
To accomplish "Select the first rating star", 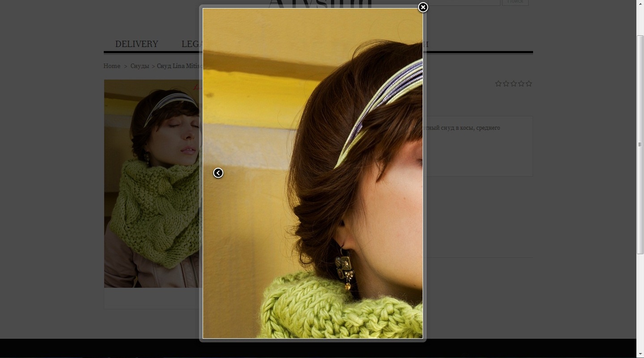I will coord(498,84).
